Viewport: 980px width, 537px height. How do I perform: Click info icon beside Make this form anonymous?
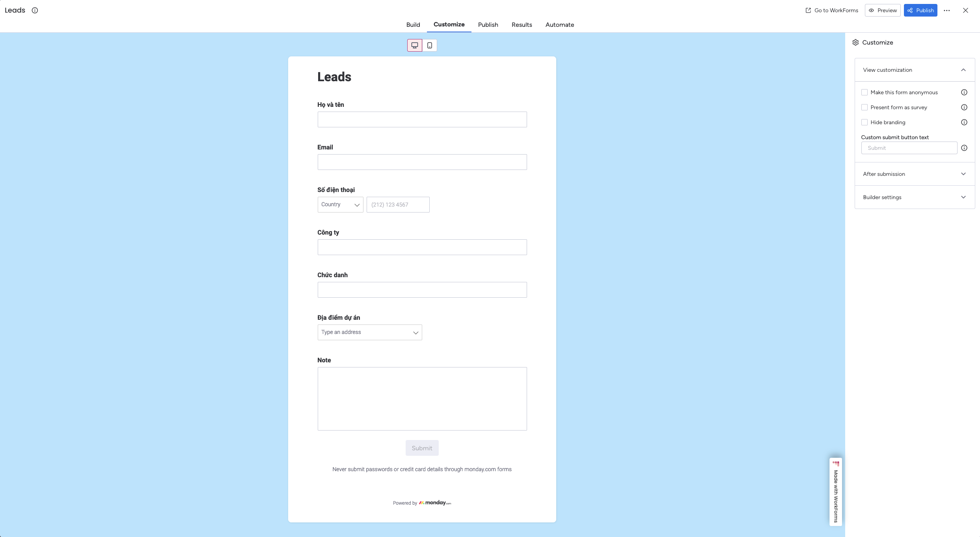pyautogui.click(x=964, y=92)
